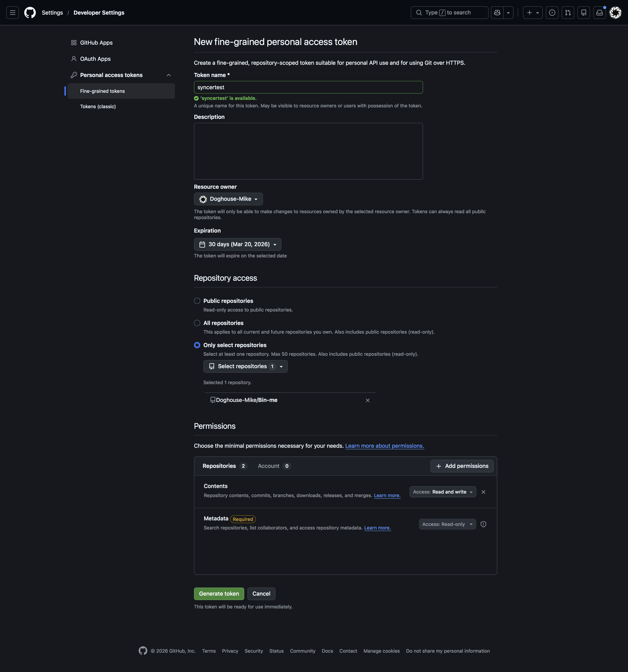Choose Only select repositories option

(197, 345)
